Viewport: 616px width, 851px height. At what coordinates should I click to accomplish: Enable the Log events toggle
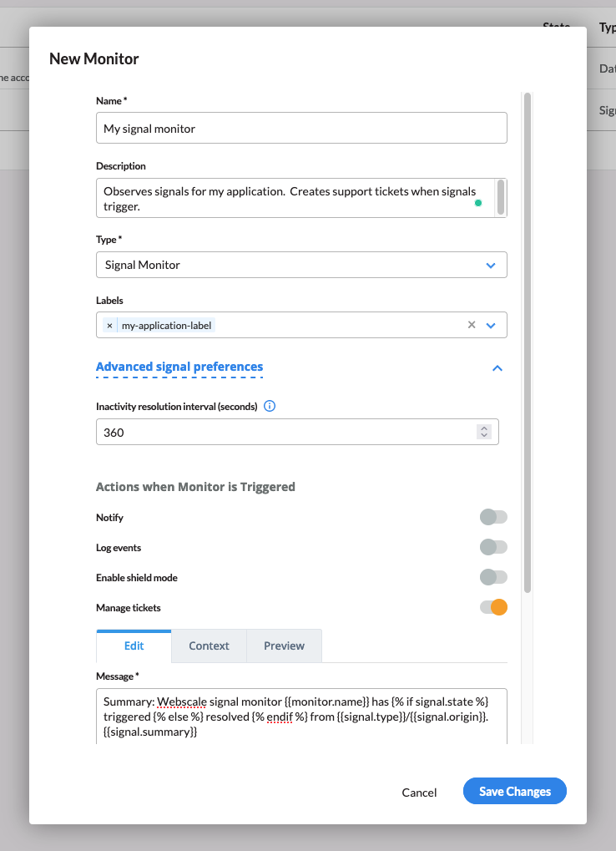492,548
